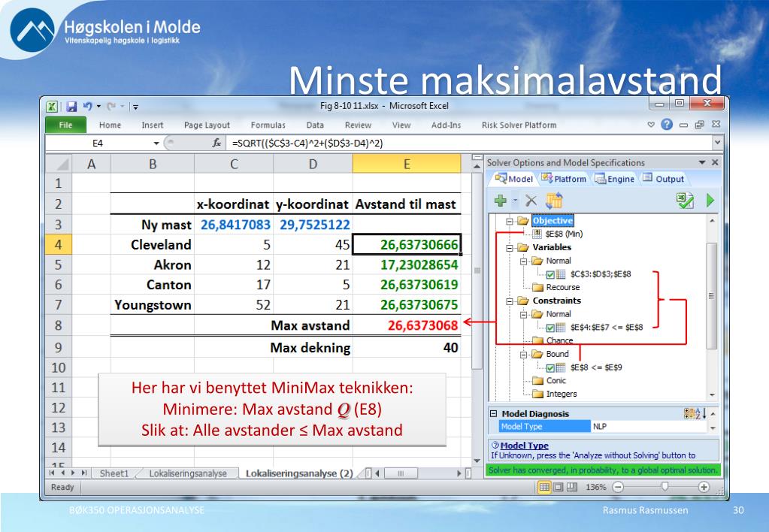Open the Risk Solver Platform tab
769x532 pixels.
[x=519, y=125]
